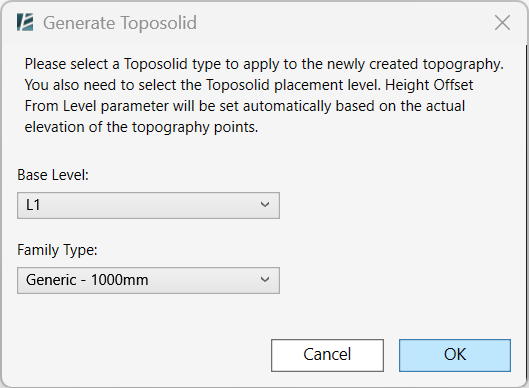The width and height of the screenshot is (529, 388).
Task: Click blank area below Family Type dropdown
Action: pyautogui.click(x=148, y=315)
